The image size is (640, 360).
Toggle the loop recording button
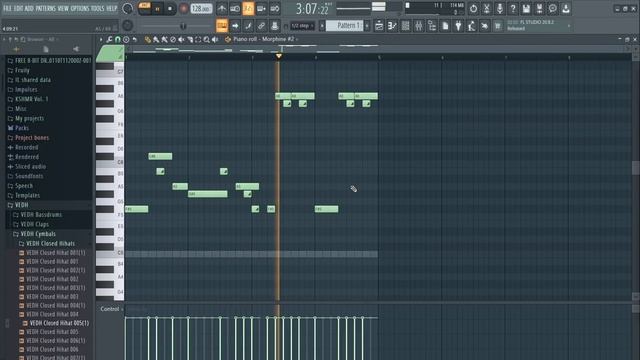(275, 9)
